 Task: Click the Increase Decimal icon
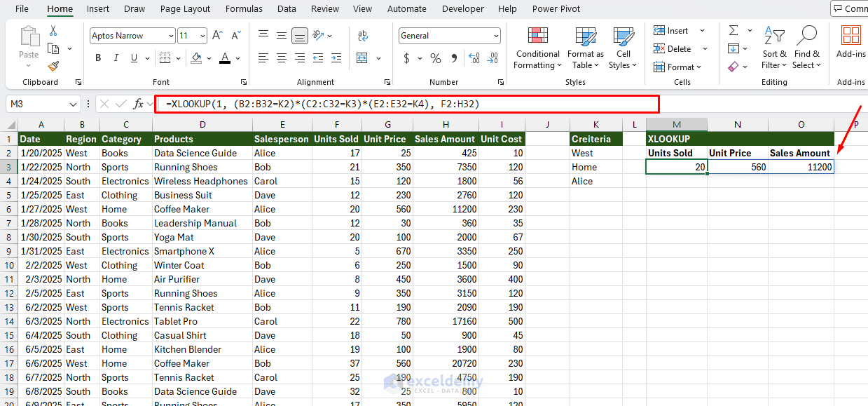[x=474, y=58]
